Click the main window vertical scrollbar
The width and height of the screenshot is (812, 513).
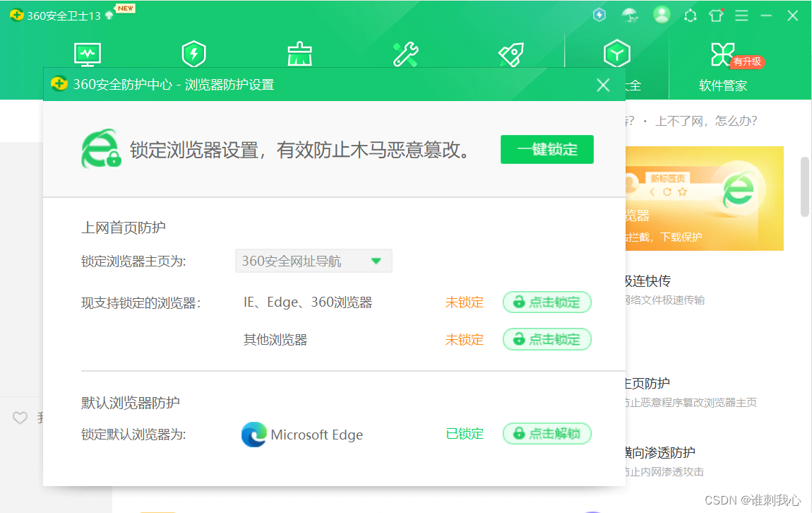805,187
